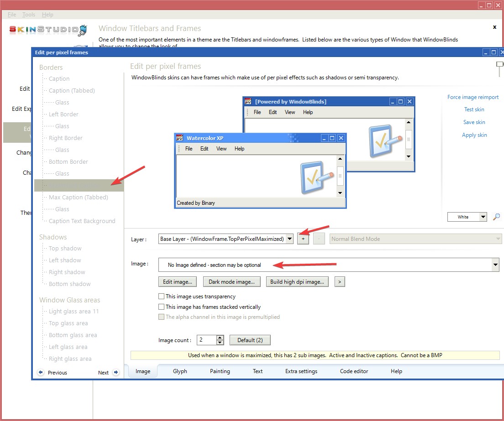Click the plus button to add layer
This screenshot has width=504, height=421.
(x=303, y=239)
